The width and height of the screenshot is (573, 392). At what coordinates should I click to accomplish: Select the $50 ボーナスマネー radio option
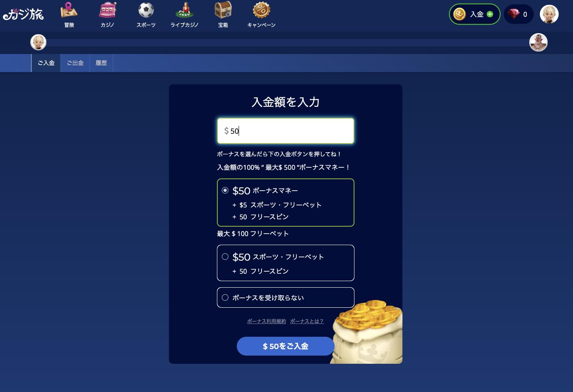(x=225, y=190)
